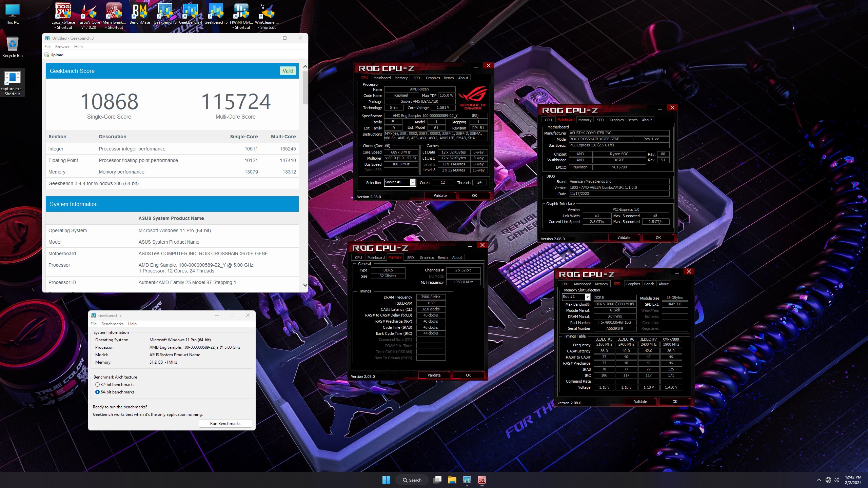Screen dimensions: 868x488
Task: Click the Floating Point row in results table
Action: pos(172,160)
